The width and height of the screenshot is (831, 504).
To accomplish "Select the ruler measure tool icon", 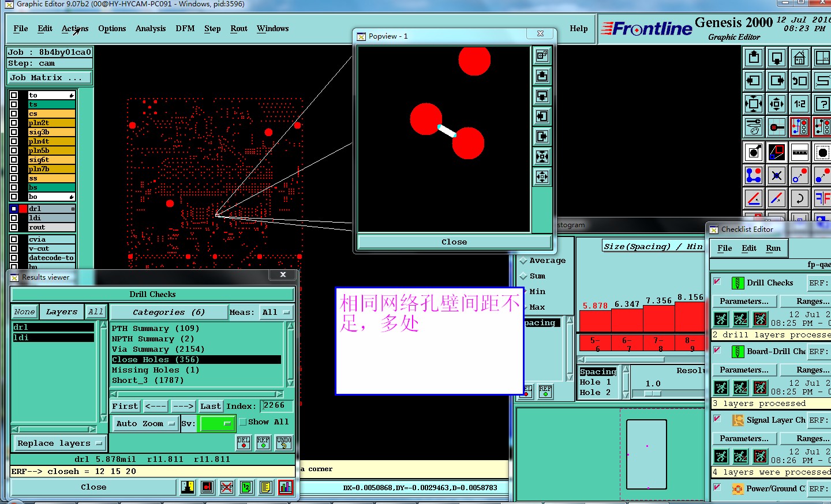I will pos(799,152).
